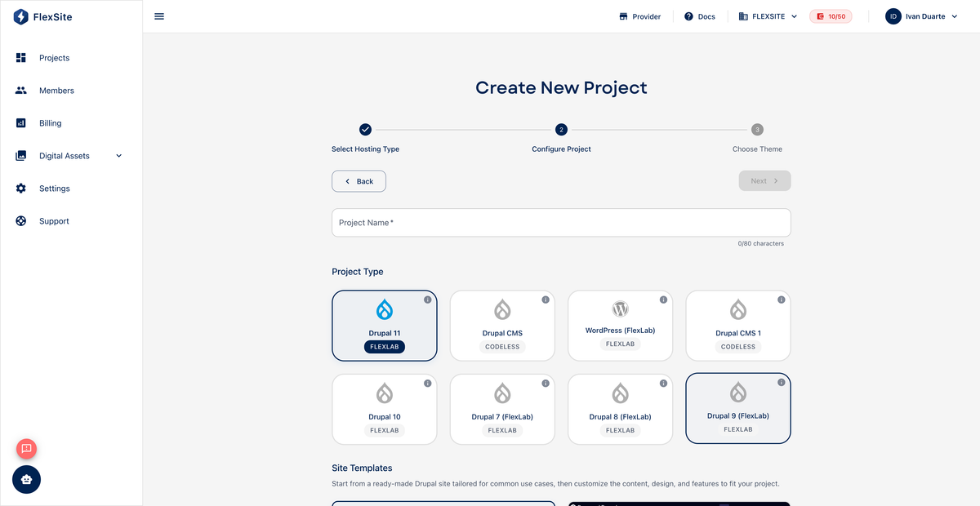Show info for Drupal 8 (FlexLab) card

663,383
